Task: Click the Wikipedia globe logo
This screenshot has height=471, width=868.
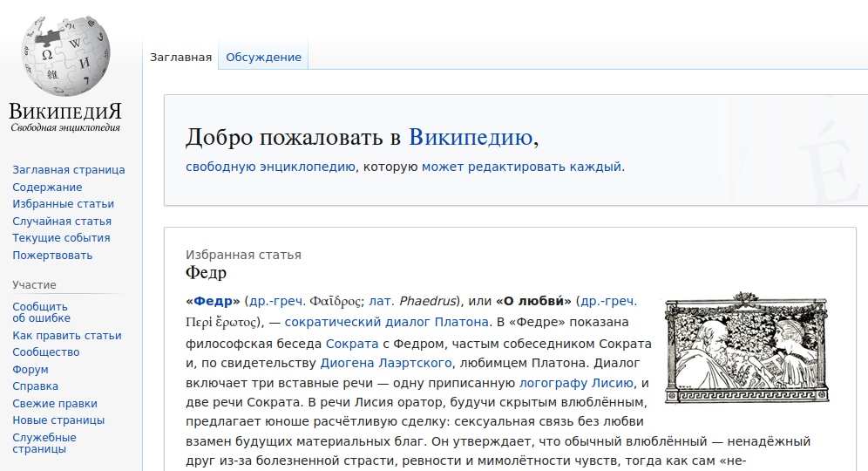Action: [x=65, y=56]
